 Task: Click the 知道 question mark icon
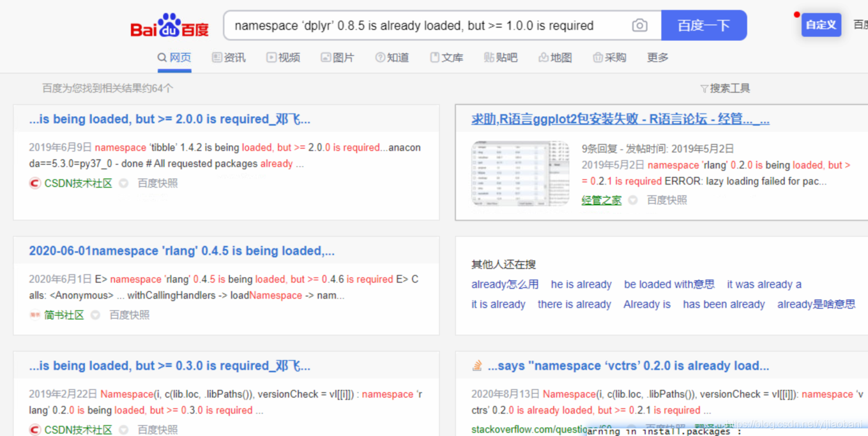380,57
